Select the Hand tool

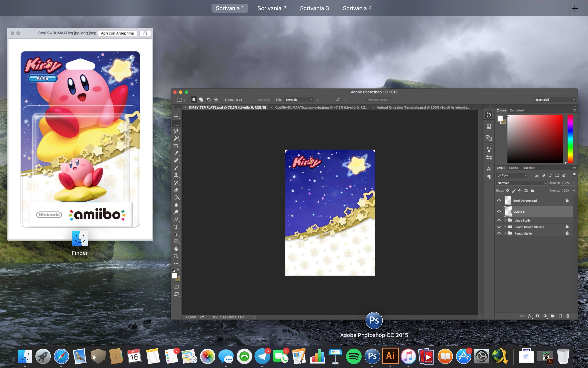pos(176,249)
